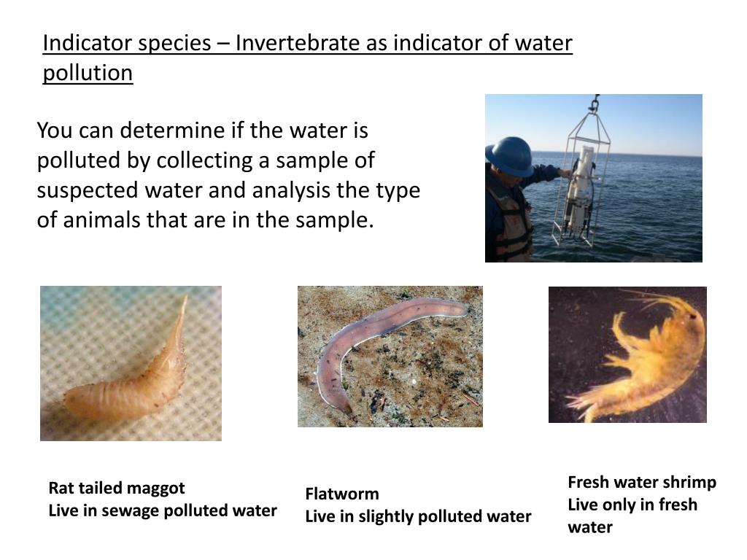Click 'Live in slightly polluted water' text
This screenshot has width=747, height=560.
tap(418, 516)
